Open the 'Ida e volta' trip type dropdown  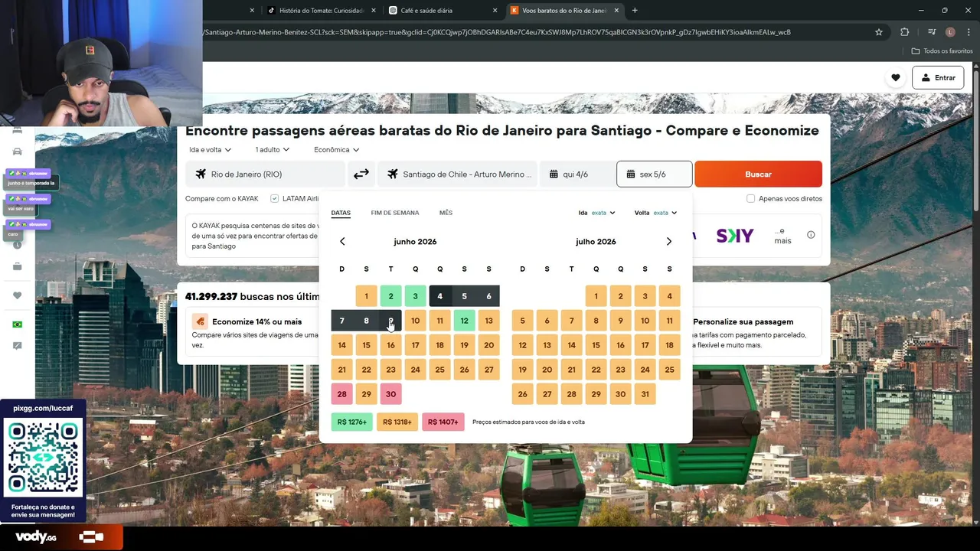click(210, 150)
